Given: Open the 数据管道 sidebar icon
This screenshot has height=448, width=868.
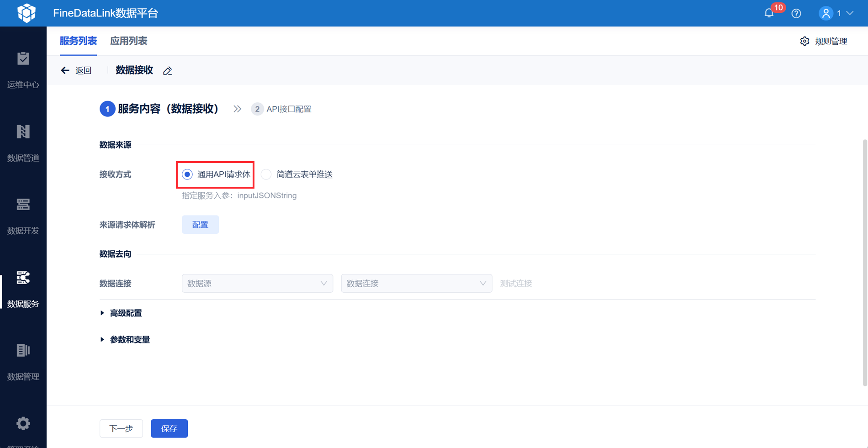Looking at the screenshot, I should [23, 132].
